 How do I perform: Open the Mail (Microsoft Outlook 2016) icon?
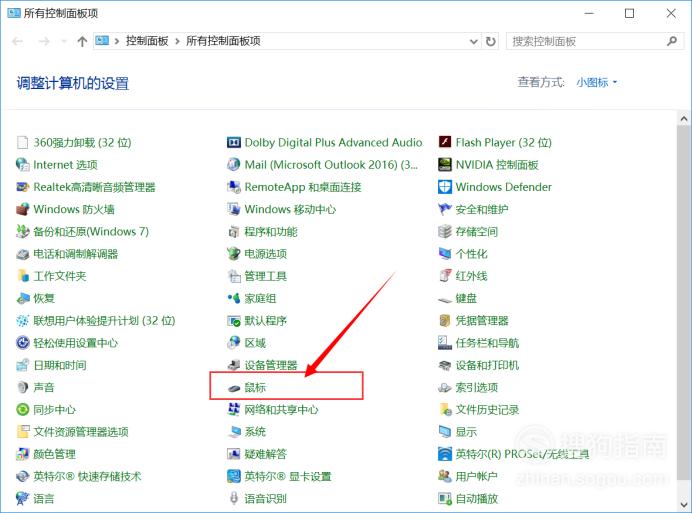coord(233,165)
